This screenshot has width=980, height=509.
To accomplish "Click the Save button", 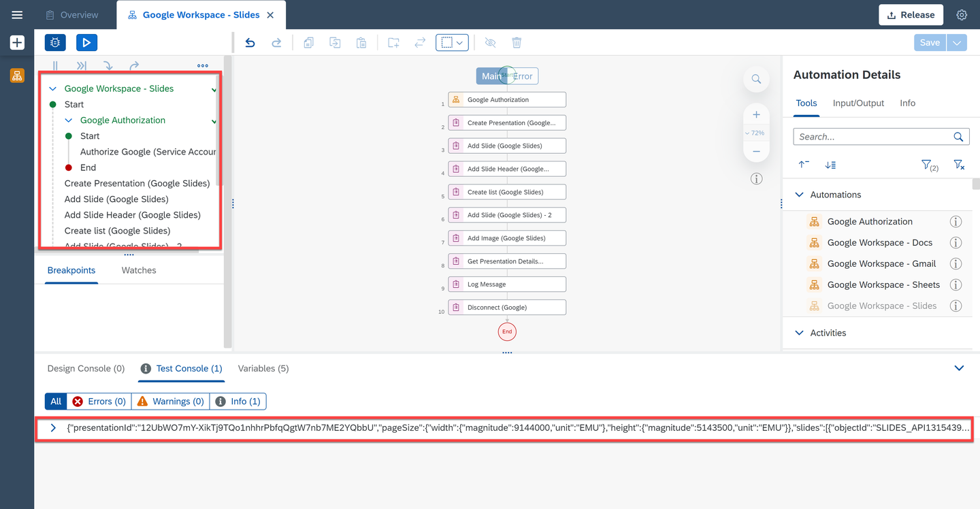I will point(930,42).
